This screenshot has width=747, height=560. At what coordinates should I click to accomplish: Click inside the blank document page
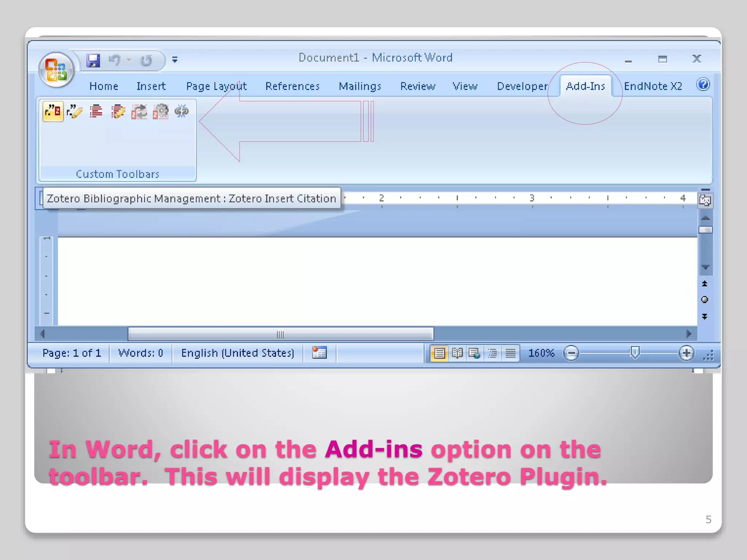(378, 281)
